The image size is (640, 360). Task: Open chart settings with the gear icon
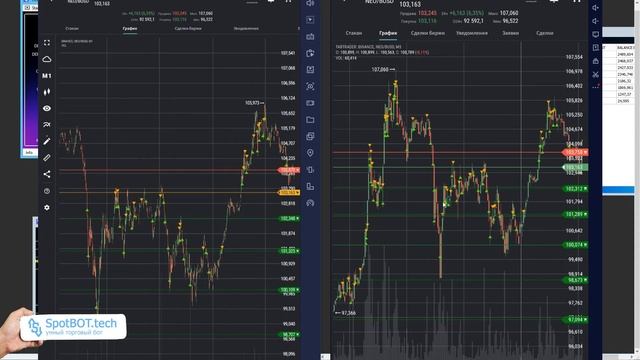47,208
